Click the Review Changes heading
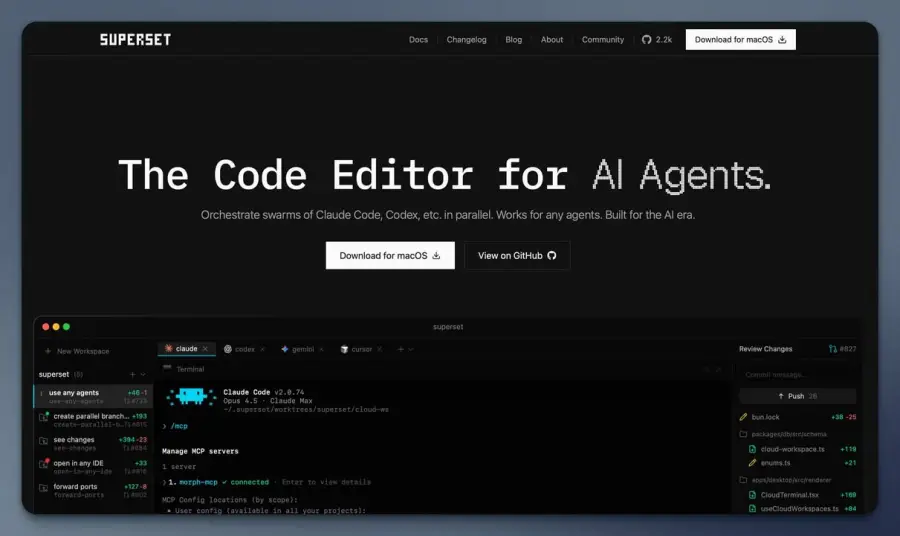The height and width of the screenshot is (536, 900). coord(765,349)
